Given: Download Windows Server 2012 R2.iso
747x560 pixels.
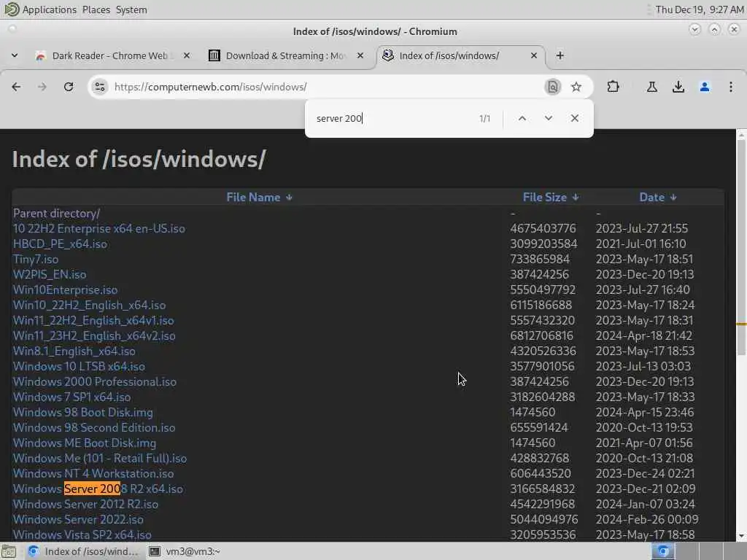Looking at the screenshot, I should 86,504.
